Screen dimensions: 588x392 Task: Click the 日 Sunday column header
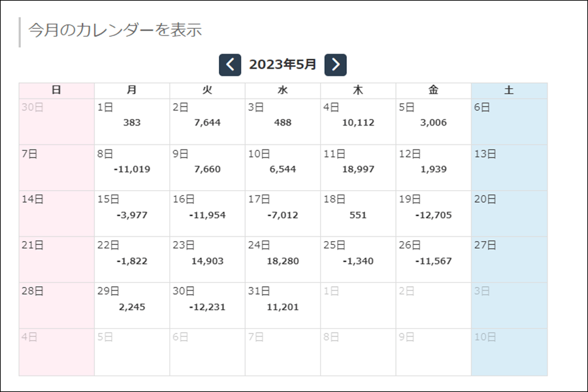click(x=57, y=90)
